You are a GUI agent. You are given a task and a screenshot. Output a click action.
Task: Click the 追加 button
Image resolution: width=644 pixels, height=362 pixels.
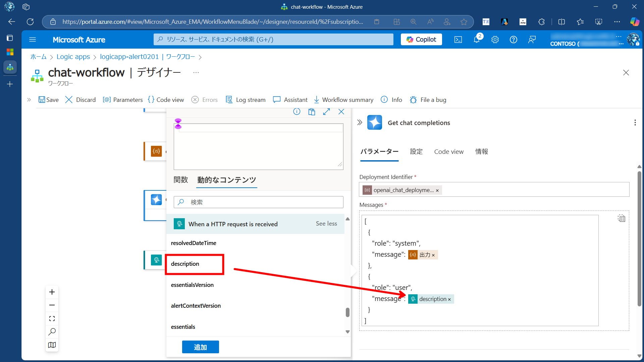pyautogui.click(x=200, y=347)
